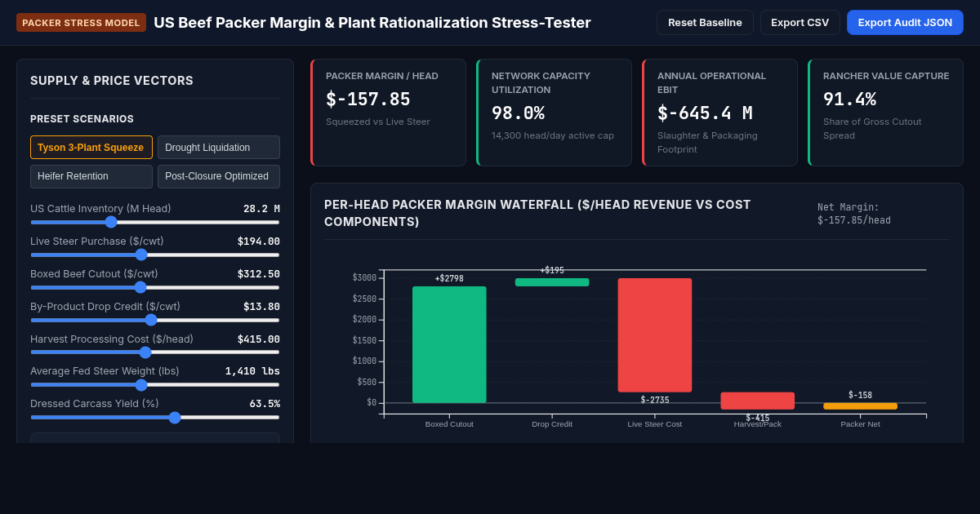The width and height of the screenshot is (980, 514).
Task: Click the "$3000" y-axis label
Action: pos(364,278)
